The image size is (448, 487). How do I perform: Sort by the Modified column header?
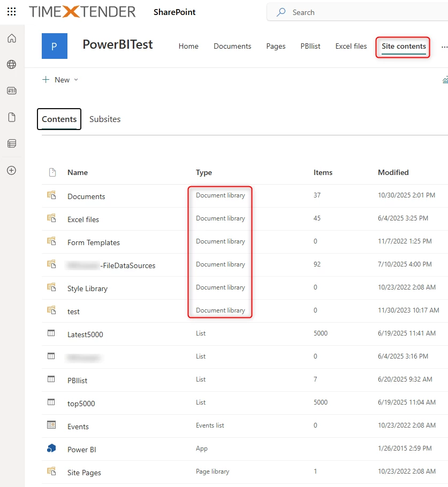393,172
